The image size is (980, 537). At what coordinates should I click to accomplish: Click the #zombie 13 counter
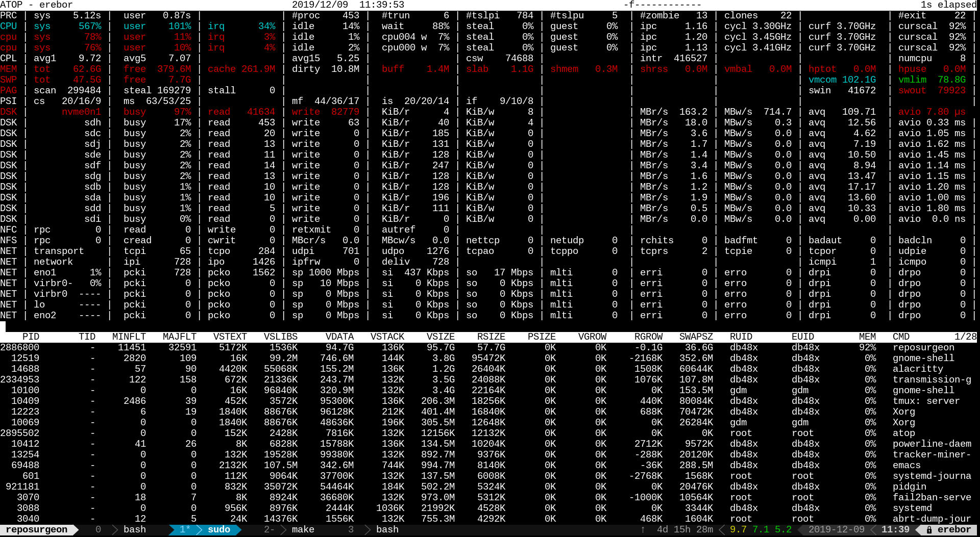click(674, 16)
